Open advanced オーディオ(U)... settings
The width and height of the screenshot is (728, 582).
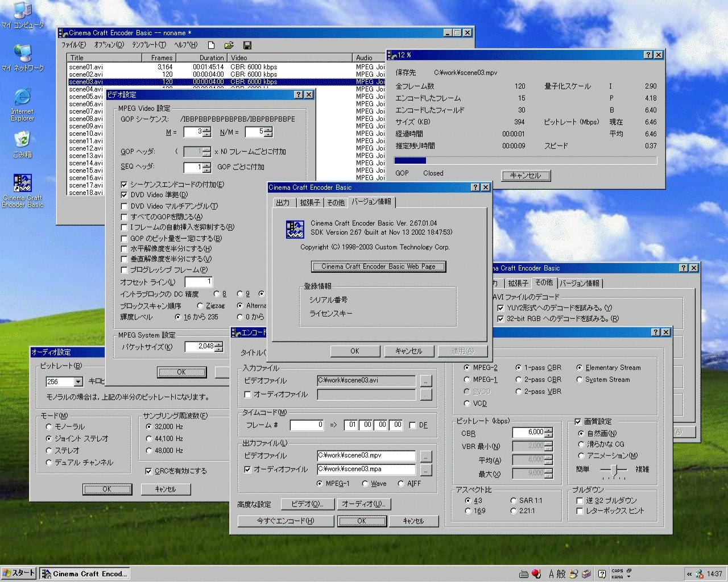coord(363,504)
